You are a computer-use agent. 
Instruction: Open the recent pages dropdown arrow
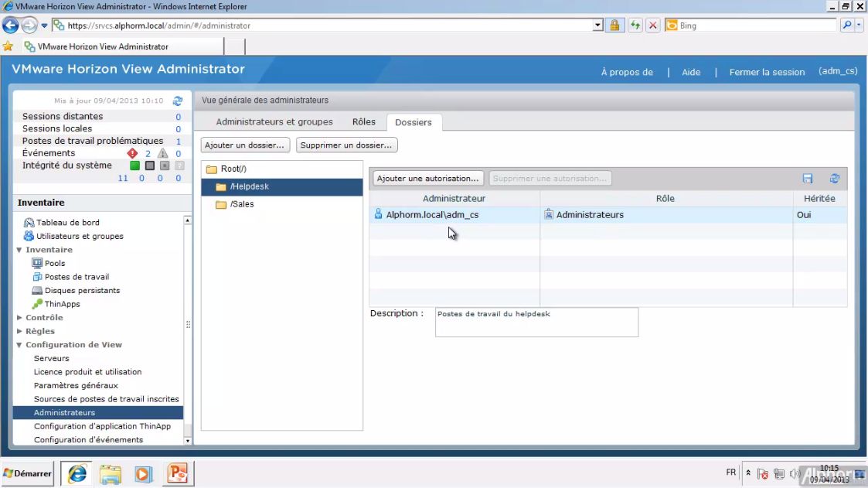tap(44, 25)
